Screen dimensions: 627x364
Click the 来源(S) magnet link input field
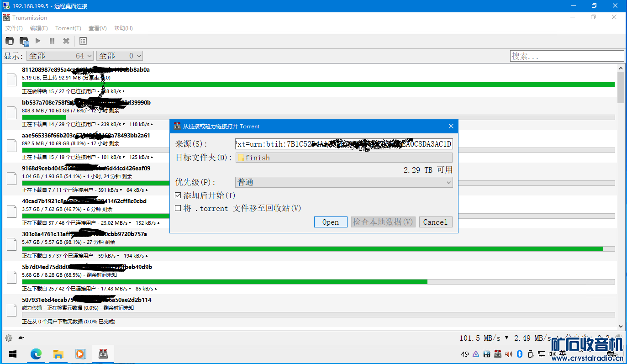[x=344, y=144]
